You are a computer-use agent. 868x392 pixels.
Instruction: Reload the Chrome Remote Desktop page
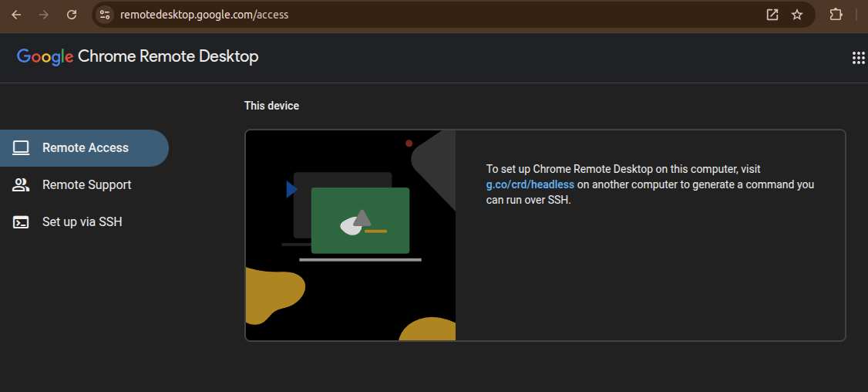(x=72, y=15)
